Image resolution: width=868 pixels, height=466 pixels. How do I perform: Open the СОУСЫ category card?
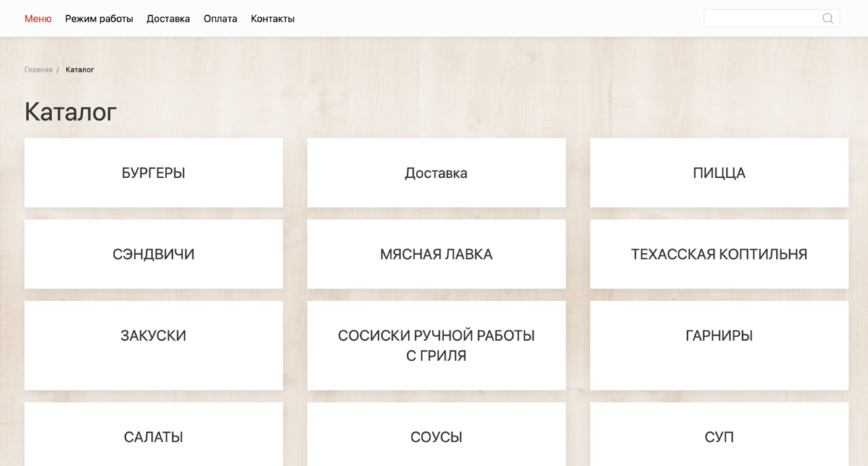coord(436,434)
